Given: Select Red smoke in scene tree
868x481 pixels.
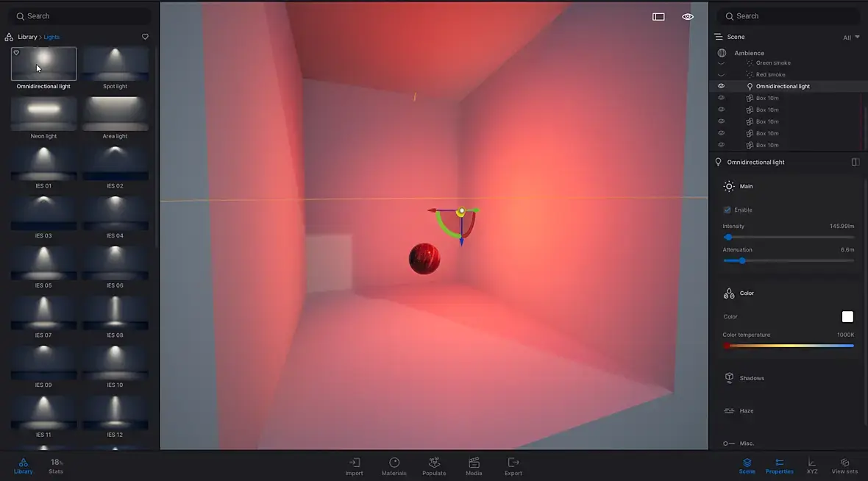Looking at the screenshot, I should pyautogui.click(x=770, y=75).
